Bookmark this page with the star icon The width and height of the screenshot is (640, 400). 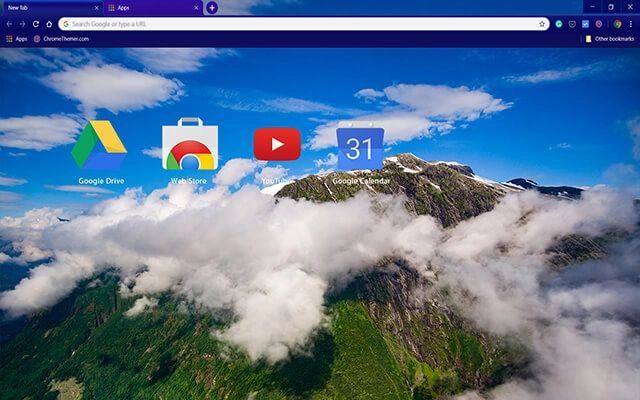(x=542, y=24)
